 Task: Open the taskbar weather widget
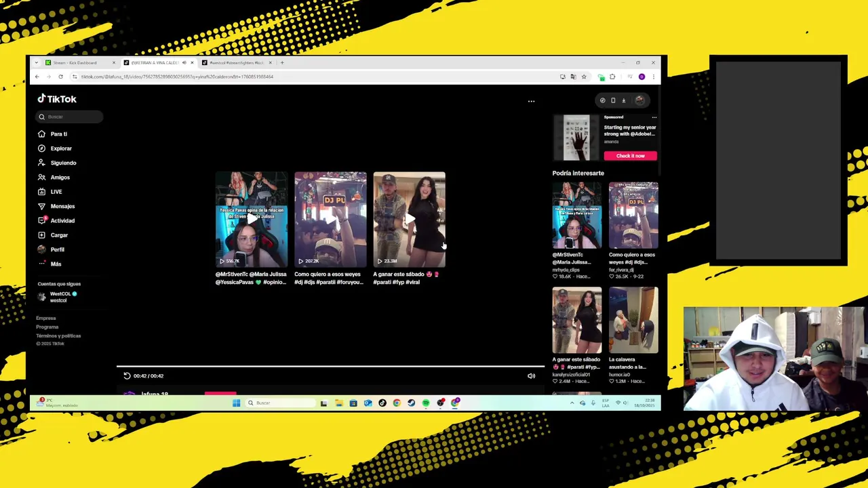[x=57, y=403]
